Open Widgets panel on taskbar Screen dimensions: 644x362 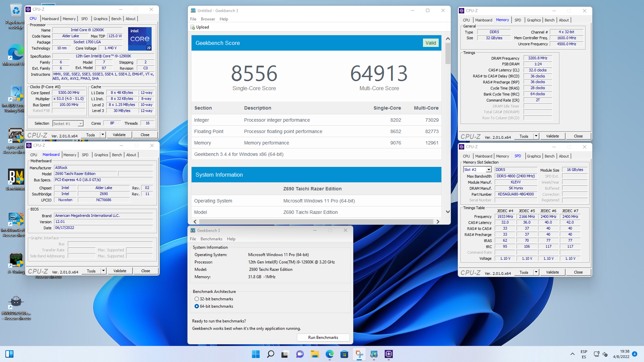(9, 354)
